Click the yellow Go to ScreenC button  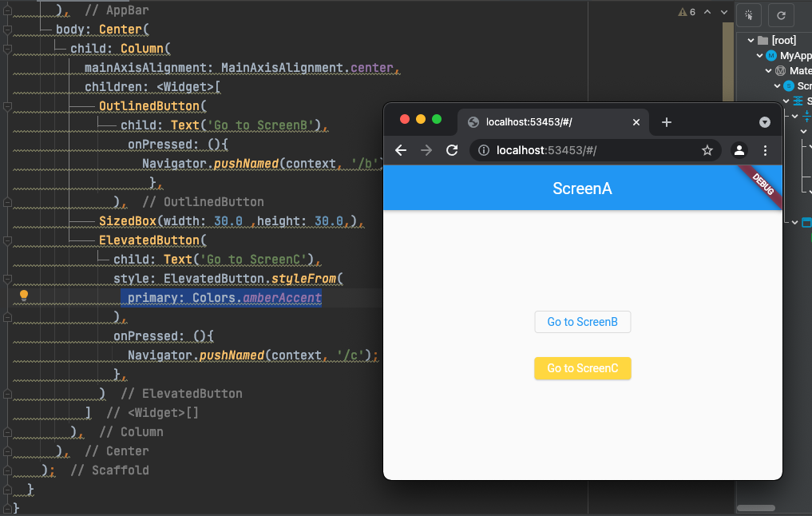[582, 368]
